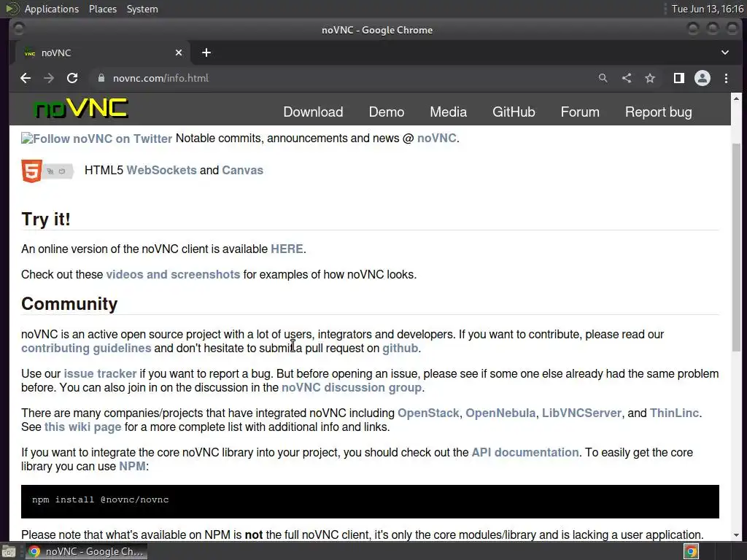
Task: Open the WebSockets link
Action: [161, 170]
